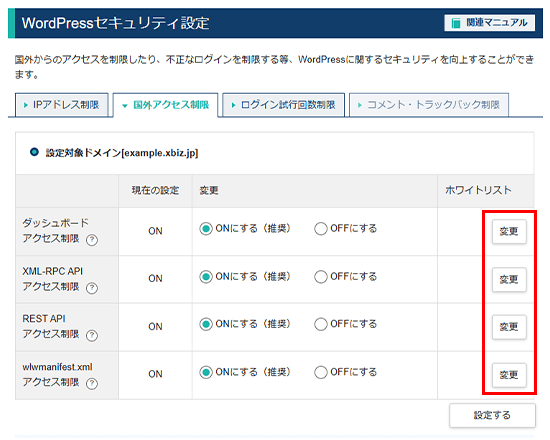550x440 pixels.
Task: Open help icon for wlwmanifest.xml アクセス制限
Action: [x=92, y=384]
